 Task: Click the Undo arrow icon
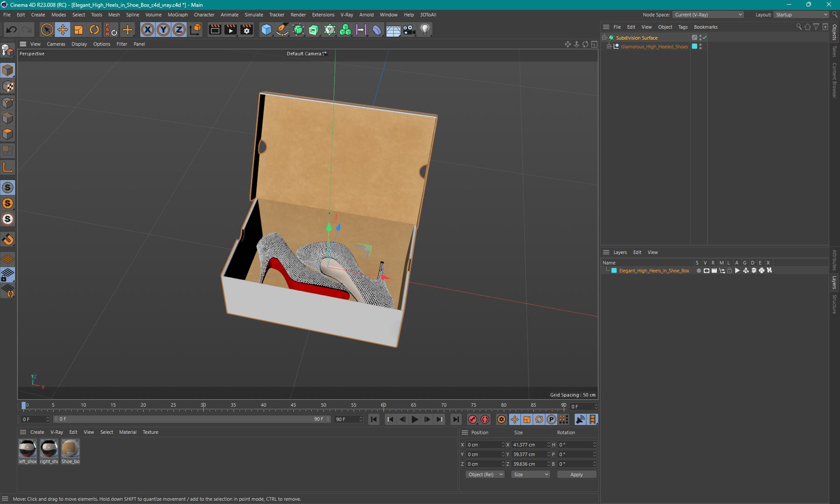(11, 30)
